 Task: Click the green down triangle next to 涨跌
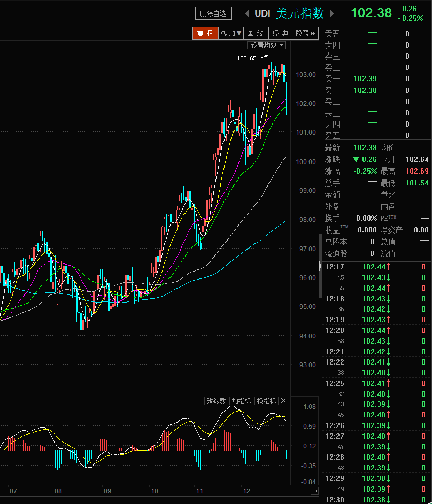pos(356,159)
